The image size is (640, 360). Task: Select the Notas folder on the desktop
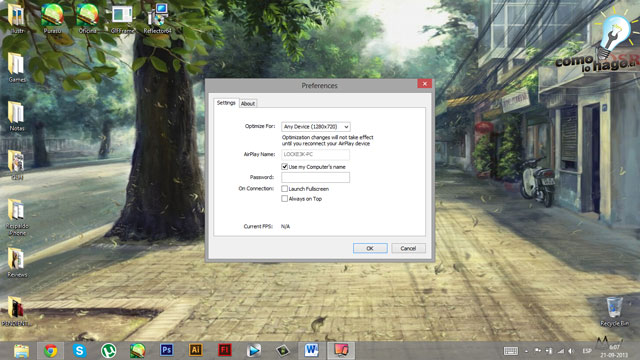tap(17, 116)
